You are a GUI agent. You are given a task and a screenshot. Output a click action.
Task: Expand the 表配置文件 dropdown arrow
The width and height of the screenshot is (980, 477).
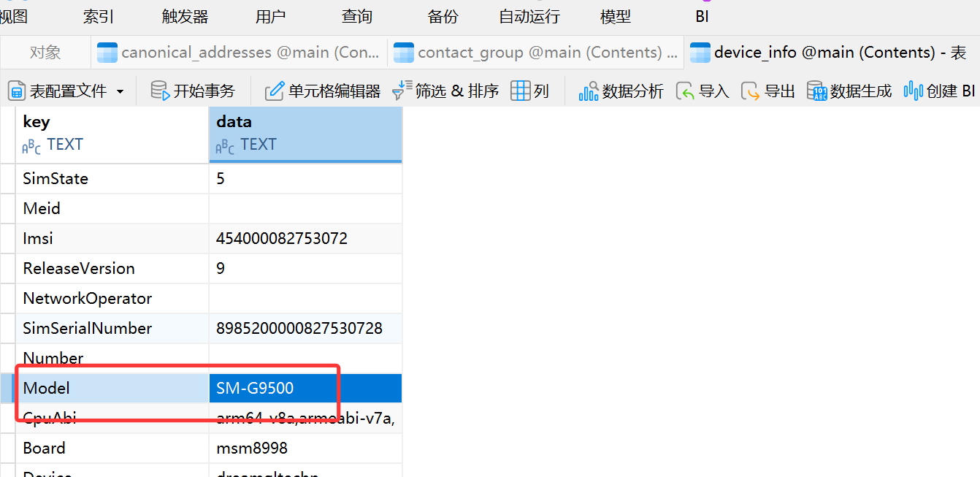(120, 91)
